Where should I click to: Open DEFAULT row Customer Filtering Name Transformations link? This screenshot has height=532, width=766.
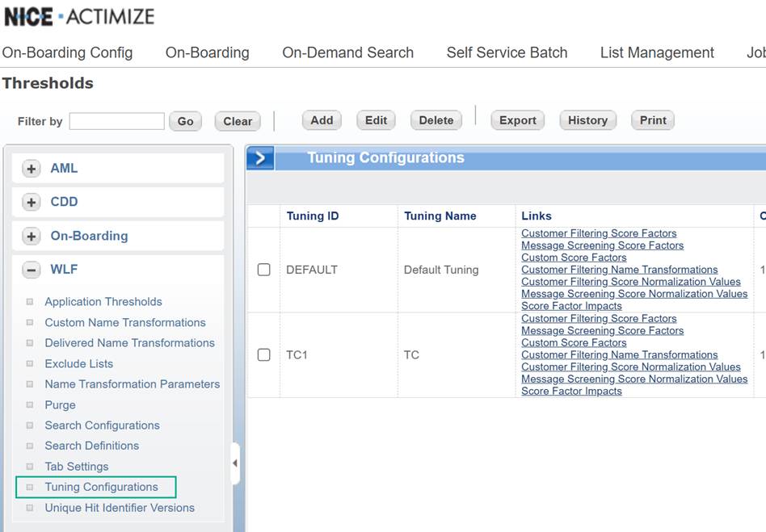pyautogui.click(x=620, y=270)
